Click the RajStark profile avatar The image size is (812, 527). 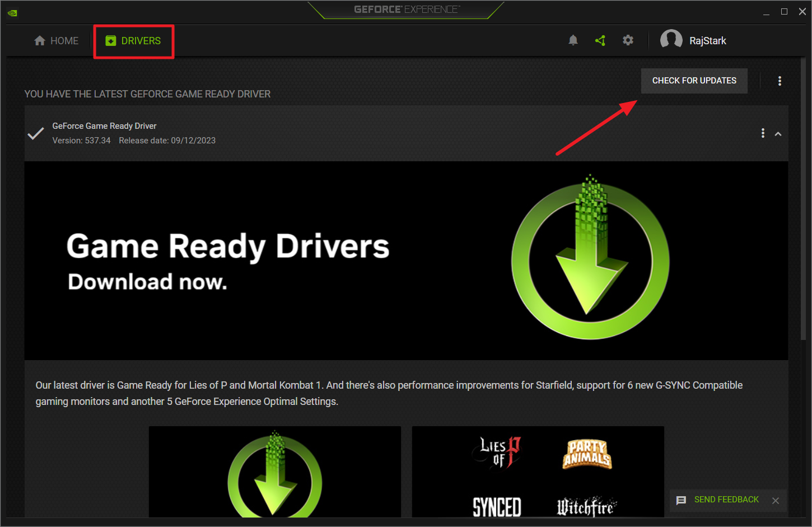pos(671,40)
